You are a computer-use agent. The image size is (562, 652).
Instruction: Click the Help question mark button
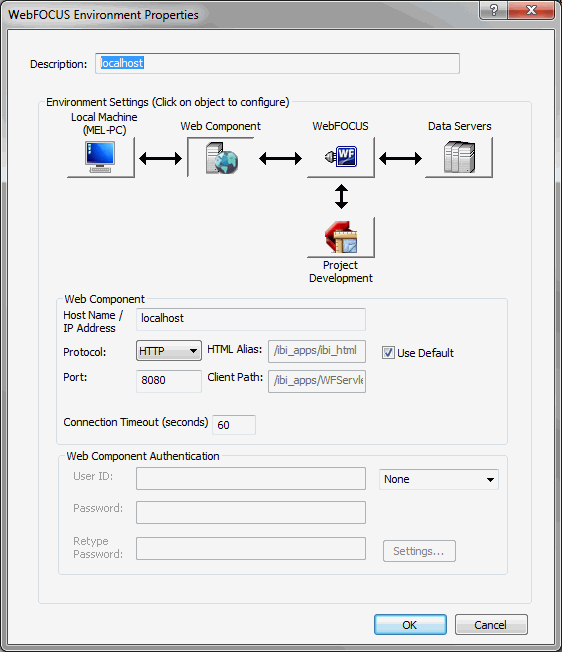[x=493, y=10]
